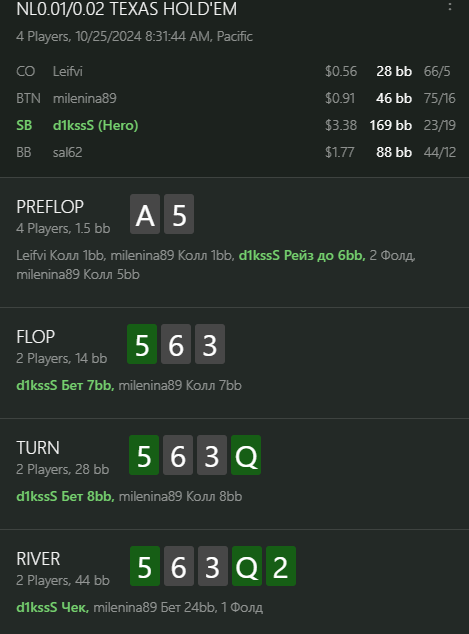Click the 3 card on the flop

210,344
